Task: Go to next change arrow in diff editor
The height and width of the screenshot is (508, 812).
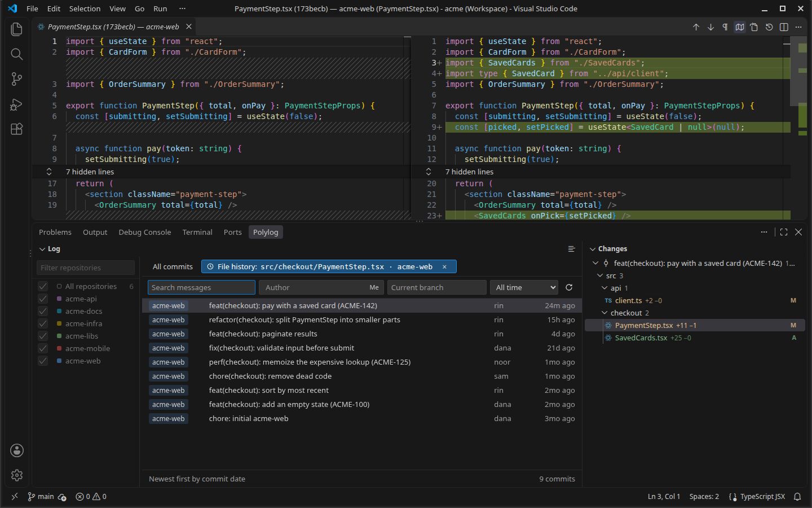Action: (x=710, y=27)
